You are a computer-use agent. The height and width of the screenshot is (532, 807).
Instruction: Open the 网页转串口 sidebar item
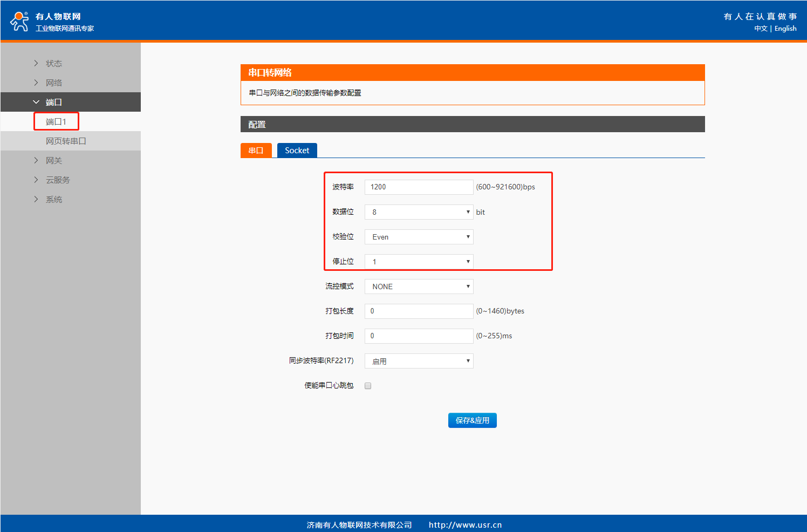click(x=66, y=141)
